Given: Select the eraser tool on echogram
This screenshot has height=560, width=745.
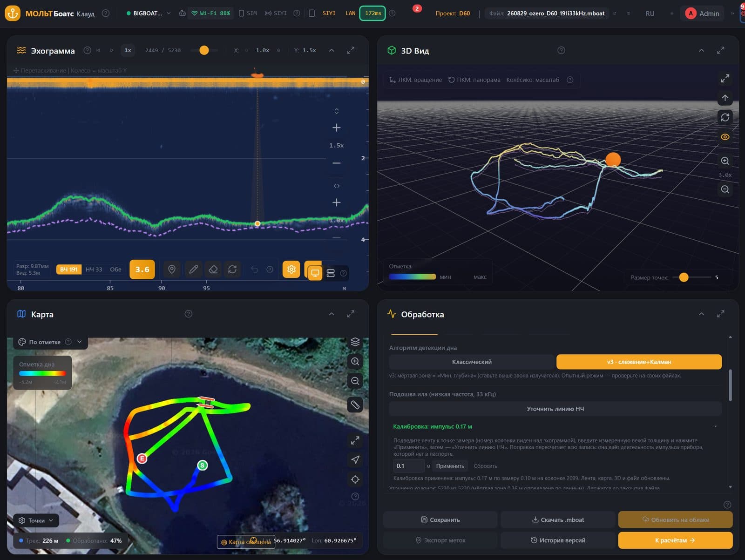Looking at the screenshot, I should click(x=213, y=270).
